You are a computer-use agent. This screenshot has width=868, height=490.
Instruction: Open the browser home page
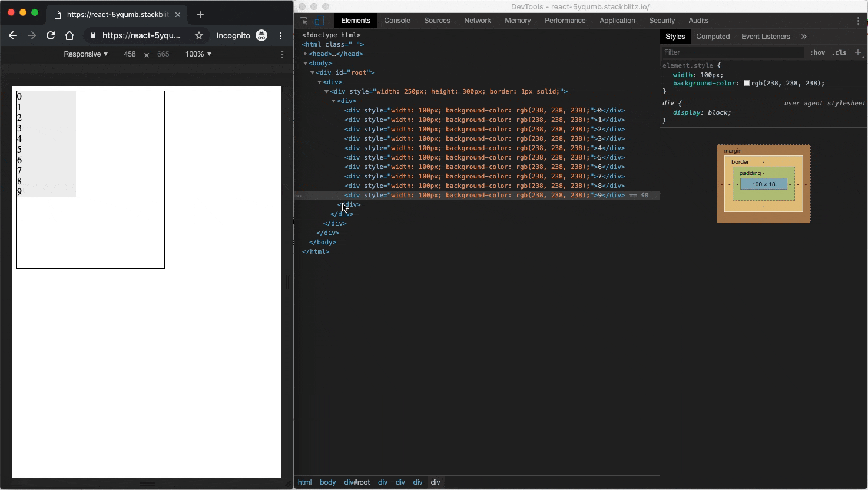click(69, 35)
